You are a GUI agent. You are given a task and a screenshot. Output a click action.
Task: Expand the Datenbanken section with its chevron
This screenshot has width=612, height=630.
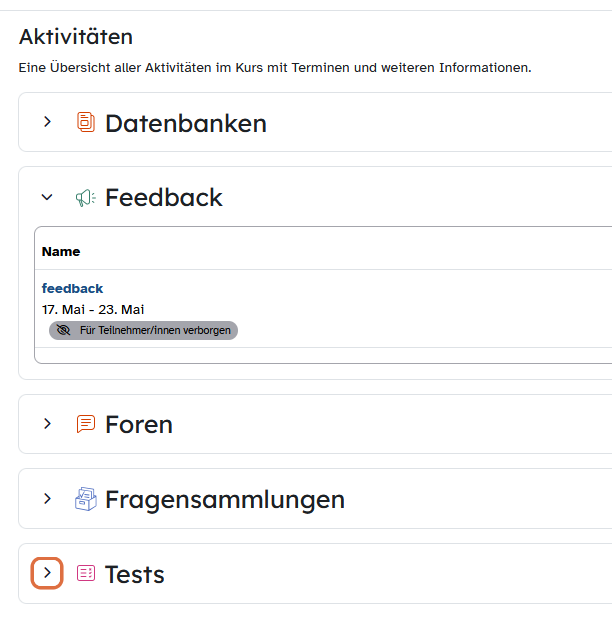point(47,122)
